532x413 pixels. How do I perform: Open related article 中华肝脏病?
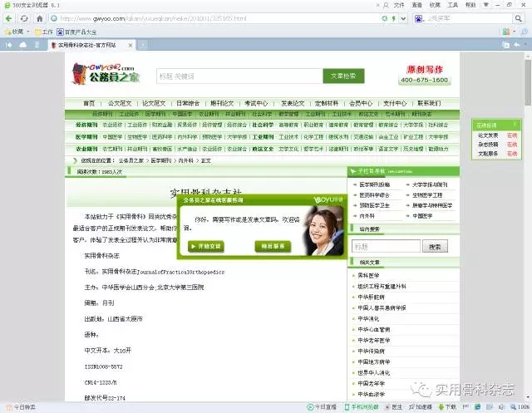pyautogui.click(x=372, y=297)
